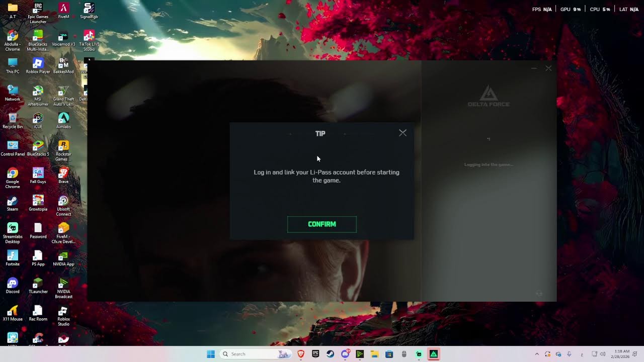Minimize the Delta Force launcher window
Image resolution: width=644 pixels, height=362 pixels.
(x=534, y=68)
